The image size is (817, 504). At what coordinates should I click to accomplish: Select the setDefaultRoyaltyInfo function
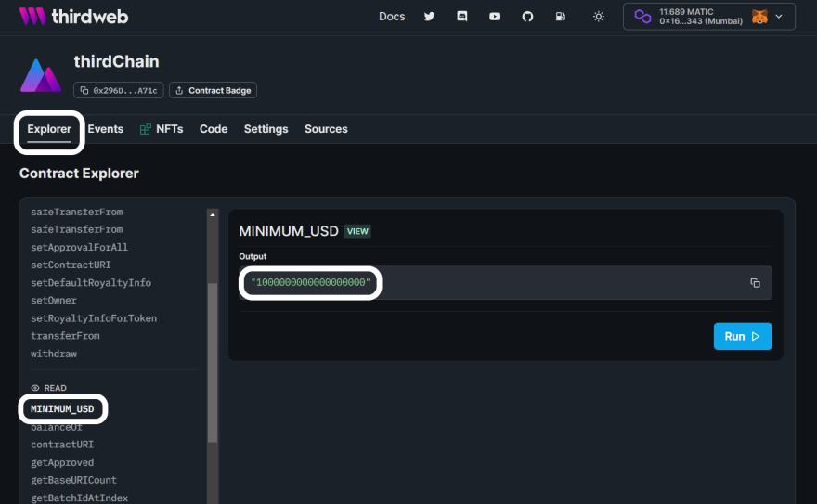coord(91,283)
